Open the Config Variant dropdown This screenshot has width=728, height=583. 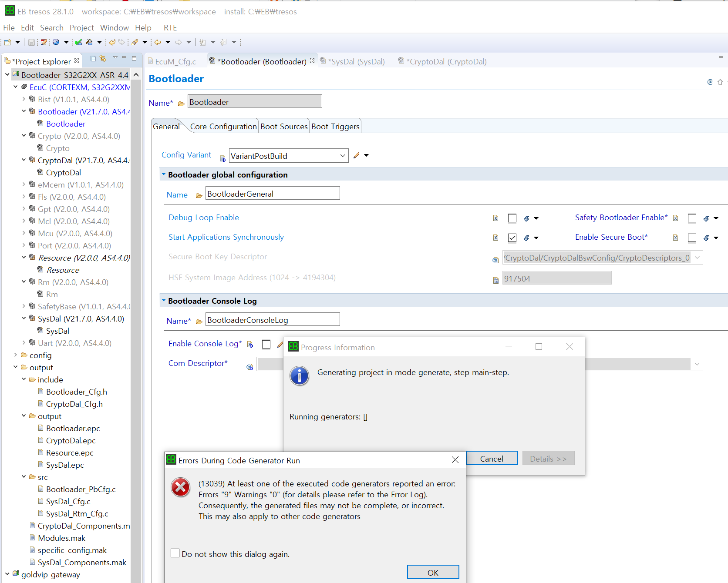tap(343, 155)
